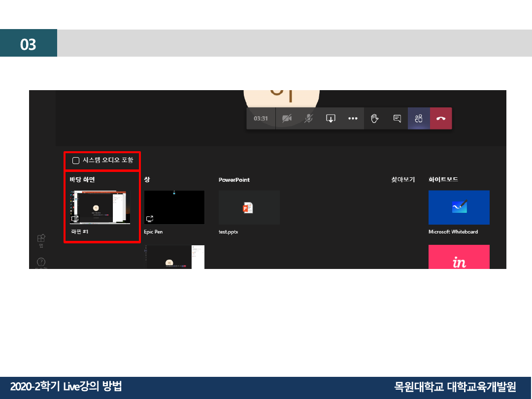Click the share content tray icon
This screenshot has height=399, width=532.
coord(331,118)
